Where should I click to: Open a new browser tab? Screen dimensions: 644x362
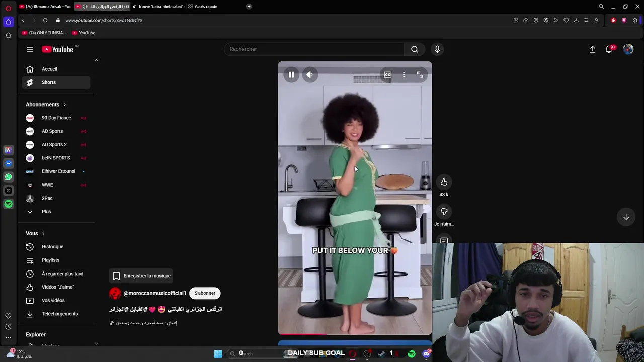(249, 7)
